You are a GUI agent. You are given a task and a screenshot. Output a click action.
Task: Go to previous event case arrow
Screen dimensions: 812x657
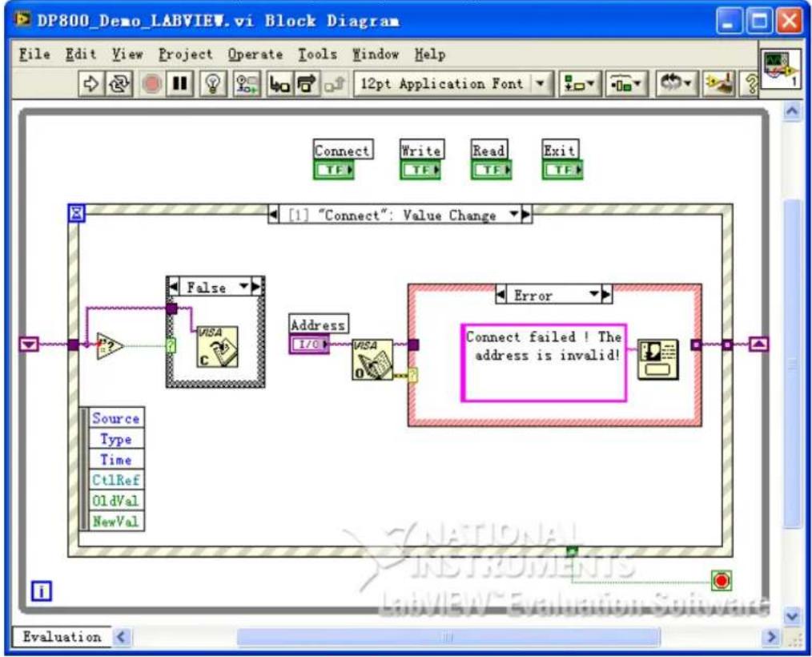(273, 215)
